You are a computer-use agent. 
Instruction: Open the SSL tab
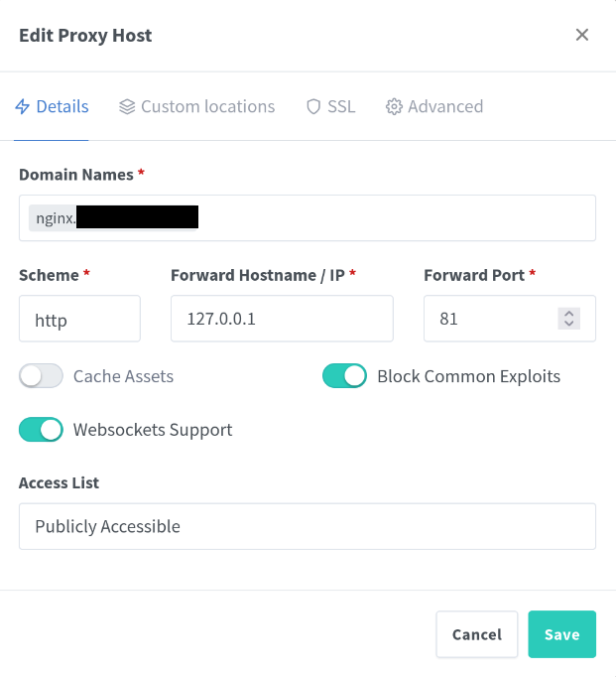[341, 107]
